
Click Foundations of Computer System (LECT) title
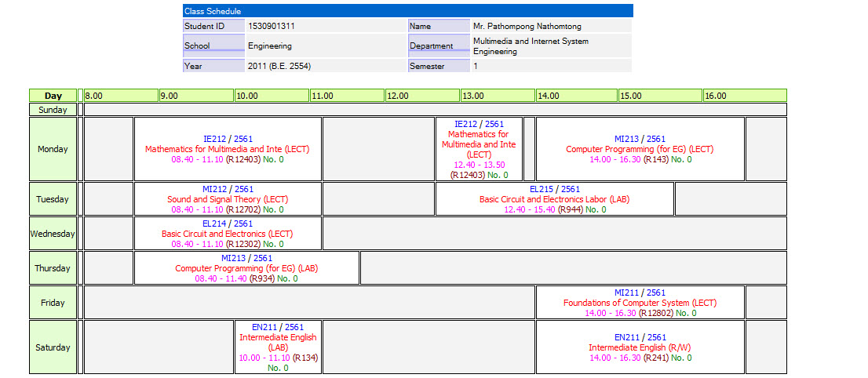click(640, 303)
